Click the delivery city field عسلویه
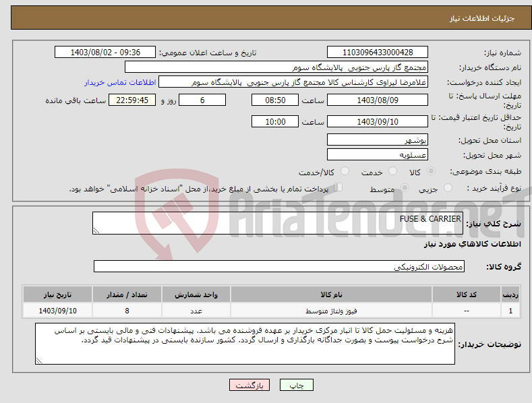This screenshot has width=532, height=403. click(x=378, y=155)
